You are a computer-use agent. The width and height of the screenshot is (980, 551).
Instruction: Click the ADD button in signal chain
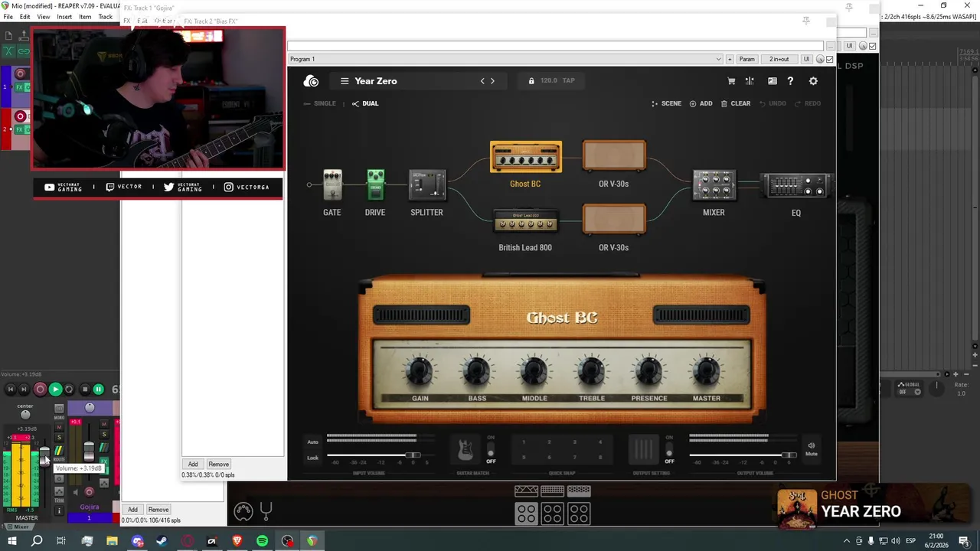701,103
